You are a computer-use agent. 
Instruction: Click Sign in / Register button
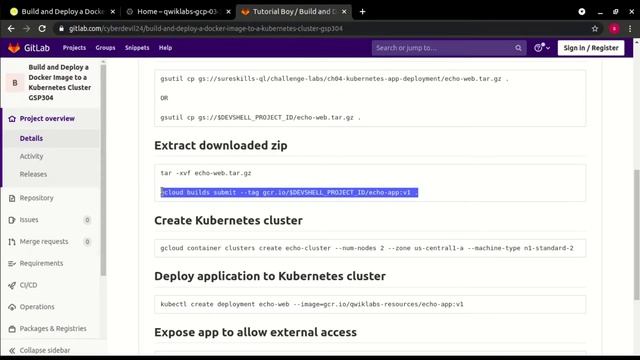[x=591, y=48]
